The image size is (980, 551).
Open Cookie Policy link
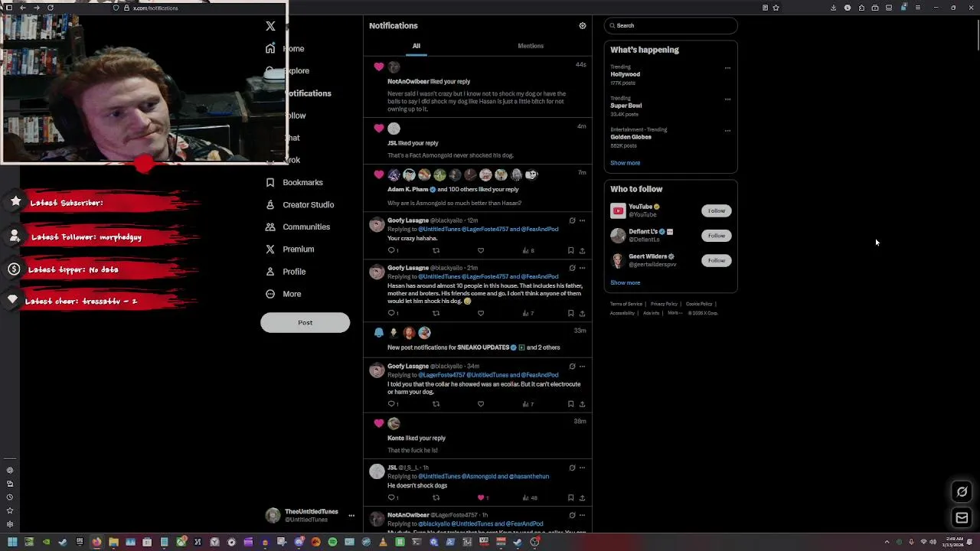(699, 304)
